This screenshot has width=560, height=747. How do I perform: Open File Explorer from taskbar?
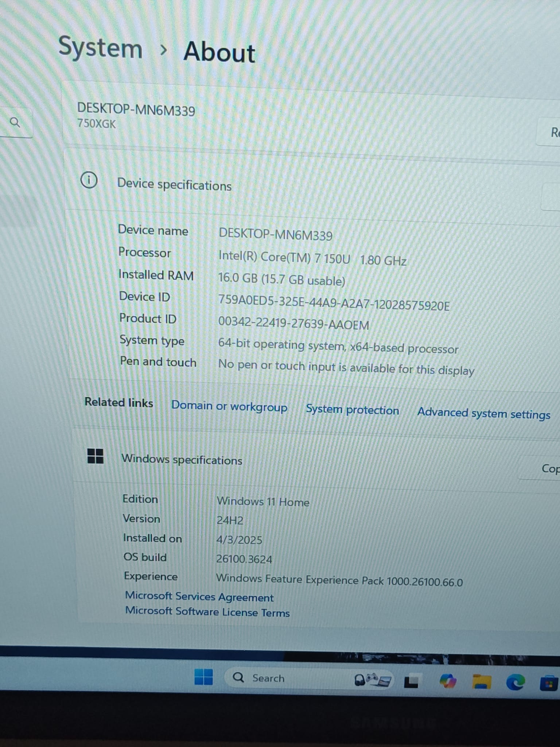[481, 681]
